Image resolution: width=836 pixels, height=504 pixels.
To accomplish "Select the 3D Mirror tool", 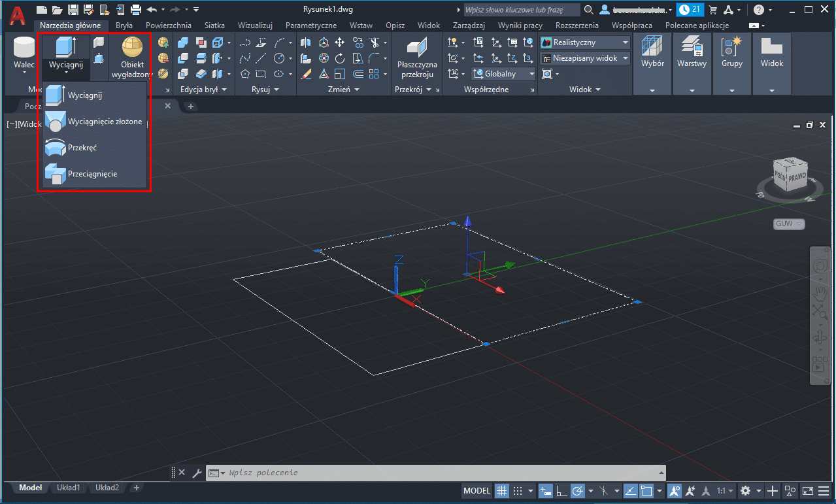I will point(306,42).
